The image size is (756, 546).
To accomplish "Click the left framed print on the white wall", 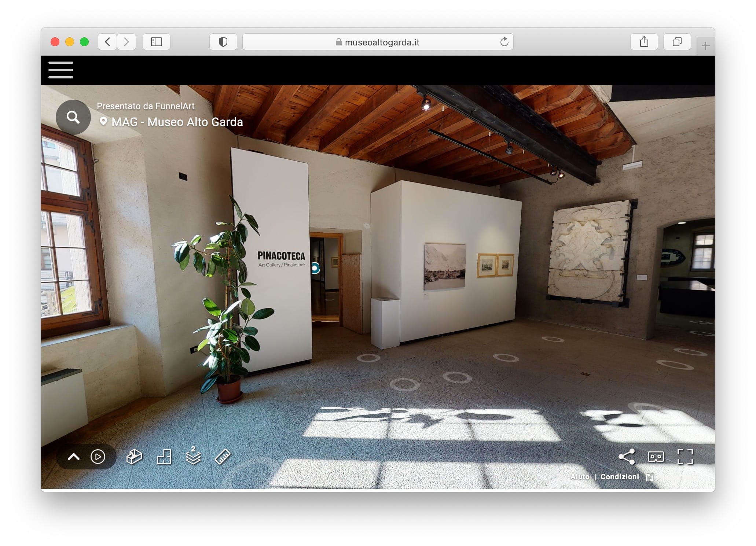I will [487, 266].
